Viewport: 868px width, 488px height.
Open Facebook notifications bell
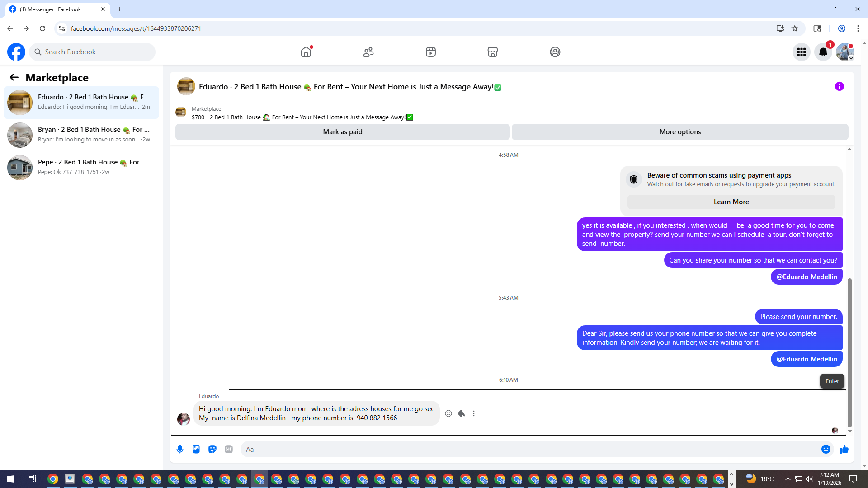point(823,52)
